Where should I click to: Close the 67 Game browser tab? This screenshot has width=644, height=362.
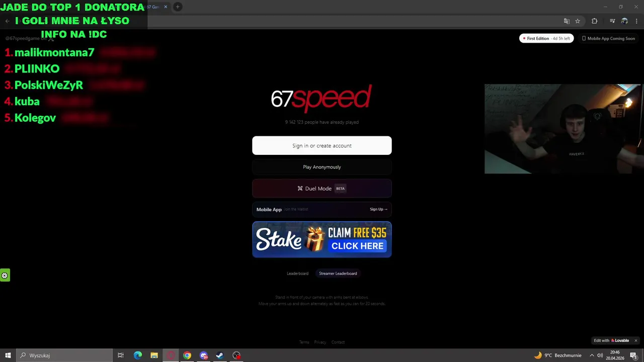point(166,7)
